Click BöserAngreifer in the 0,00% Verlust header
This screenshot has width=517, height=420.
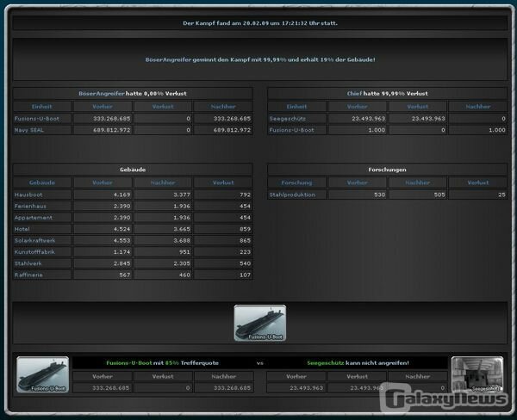point(102,94)
